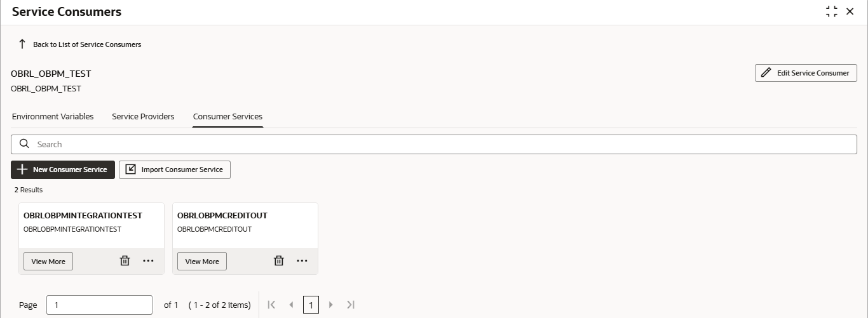Click Import Consumer Service button

pos(175,169)
